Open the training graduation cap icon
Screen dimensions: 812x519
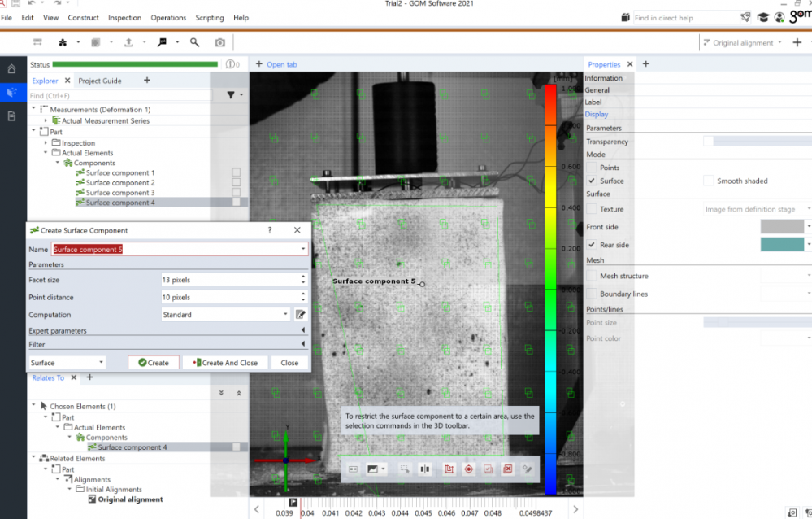tap(763, 17)
